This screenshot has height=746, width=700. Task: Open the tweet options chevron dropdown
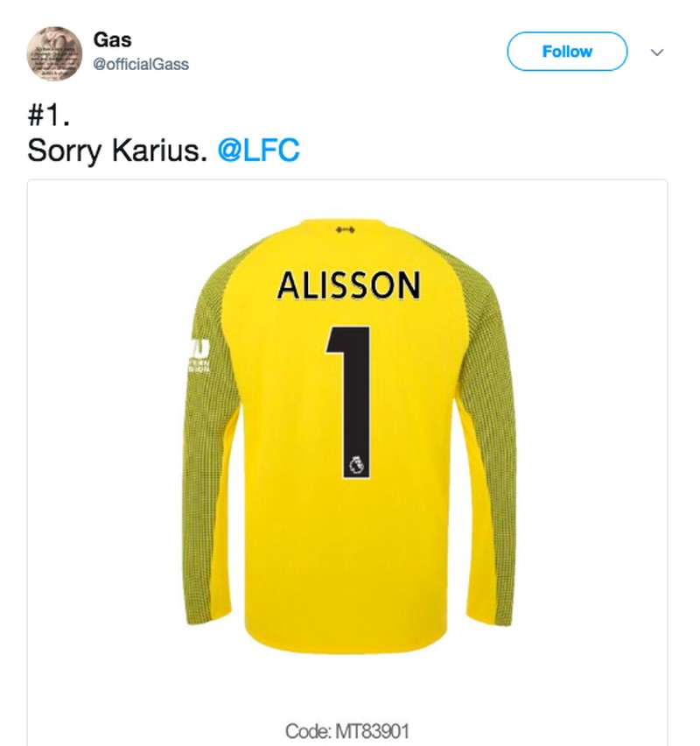tap(657, 53)
